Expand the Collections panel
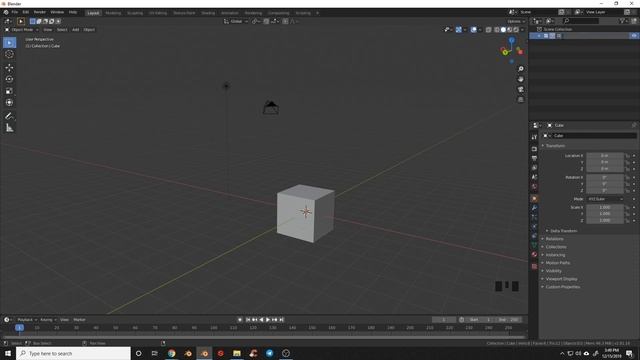640x360 pixels. (x=556, y=247)
